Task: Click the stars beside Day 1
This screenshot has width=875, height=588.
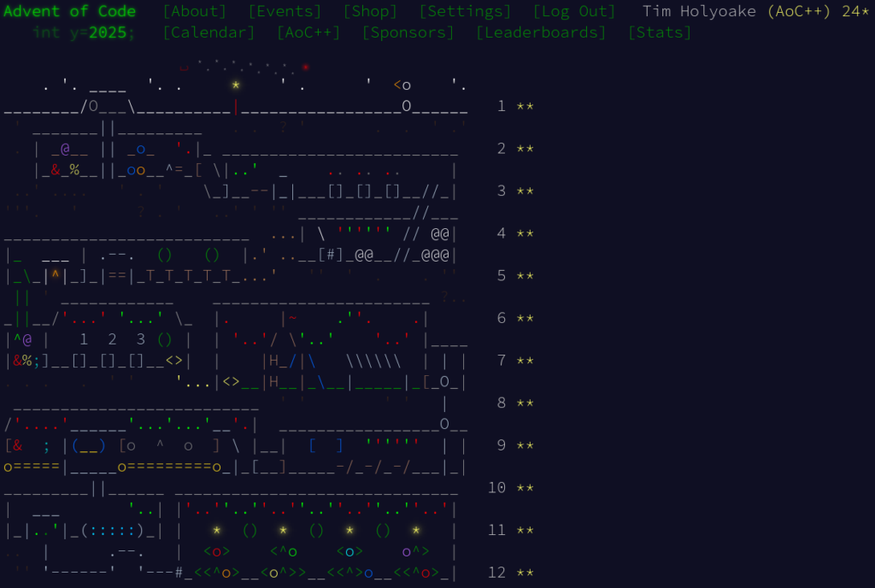Action: coord(526,106)
